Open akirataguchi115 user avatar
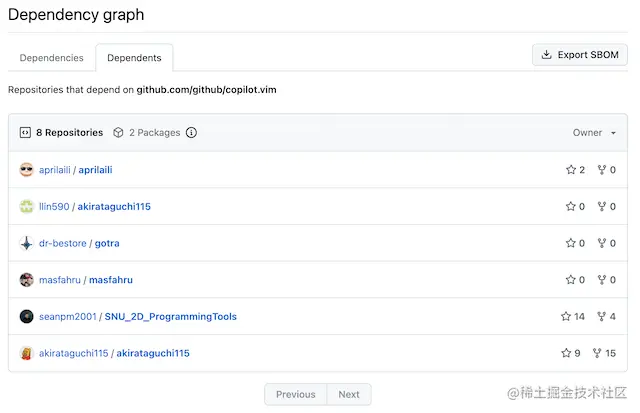 (x=27, y=353)
